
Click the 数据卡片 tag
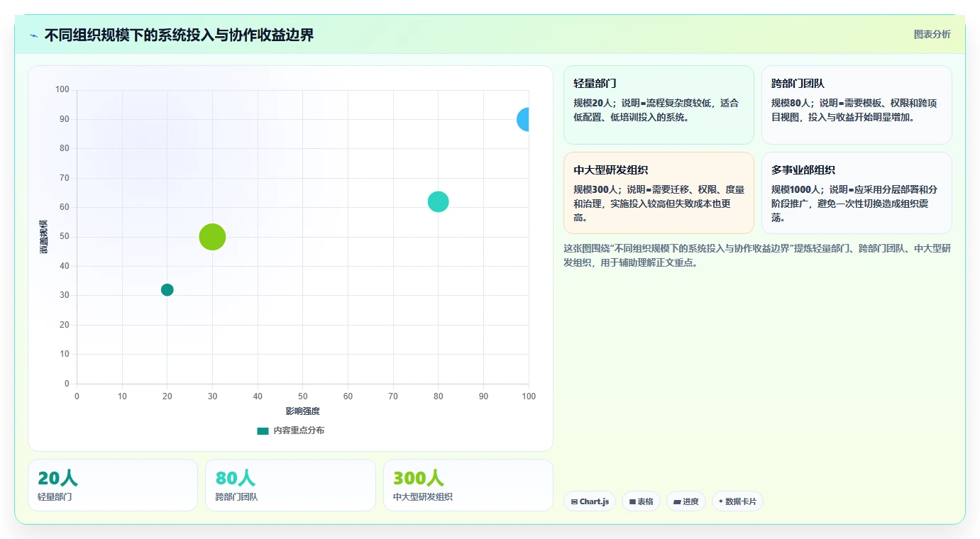(x=737, y=501)
